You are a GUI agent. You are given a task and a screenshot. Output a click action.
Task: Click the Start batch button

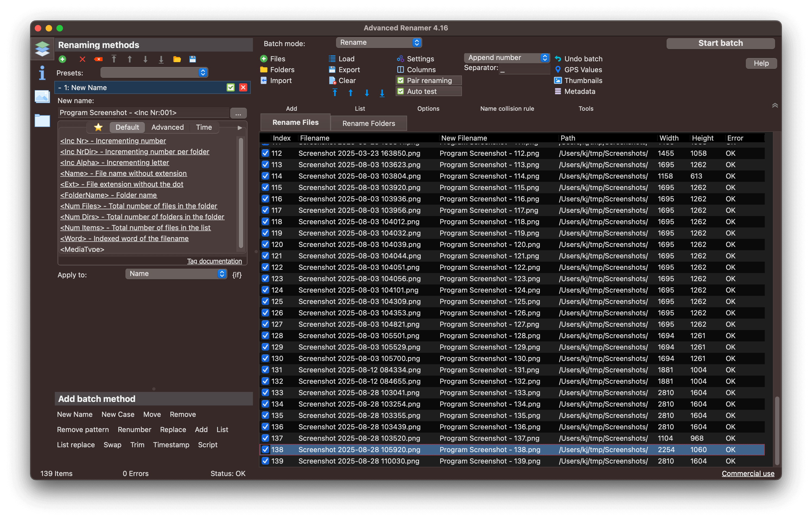click(x=721, y=43)
